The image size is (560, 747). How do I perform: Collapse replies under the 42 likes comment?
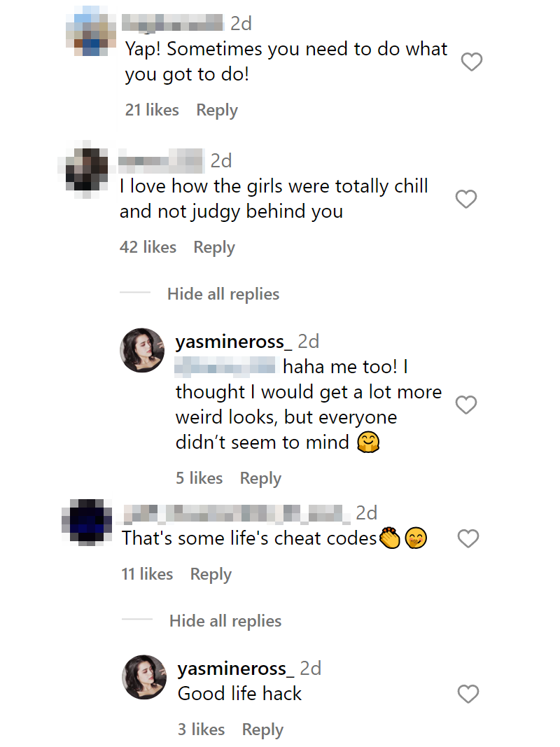point(223,294)
